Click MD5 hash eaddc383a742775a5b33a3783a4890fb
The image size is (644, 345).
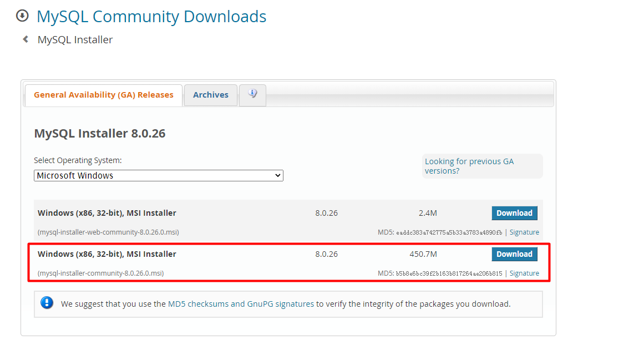click(x=449, y=232)
